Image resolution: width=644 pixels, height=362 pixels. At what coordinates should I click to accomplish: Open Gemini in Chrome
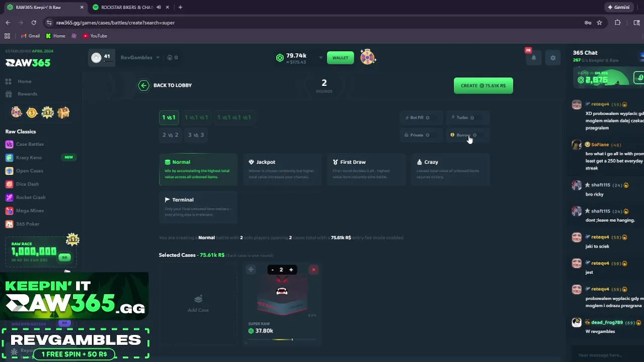click(x=618, y=8)
